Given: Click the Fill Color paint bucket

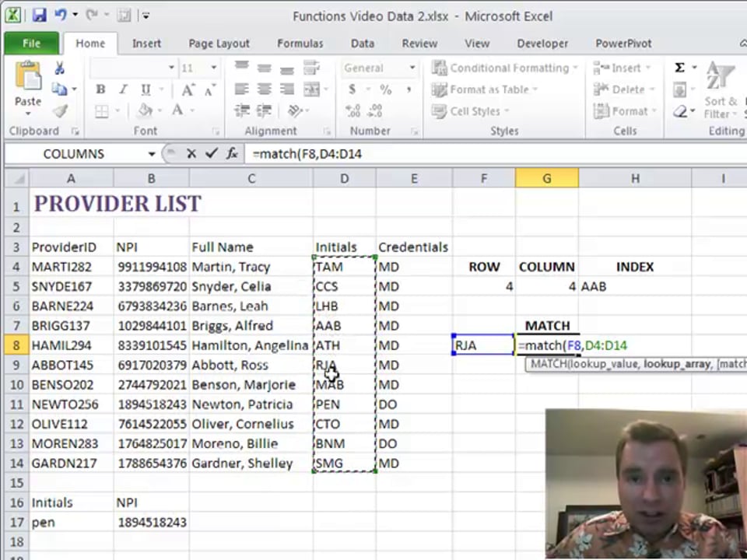Looking at the screenshot, I should point(145,111).
